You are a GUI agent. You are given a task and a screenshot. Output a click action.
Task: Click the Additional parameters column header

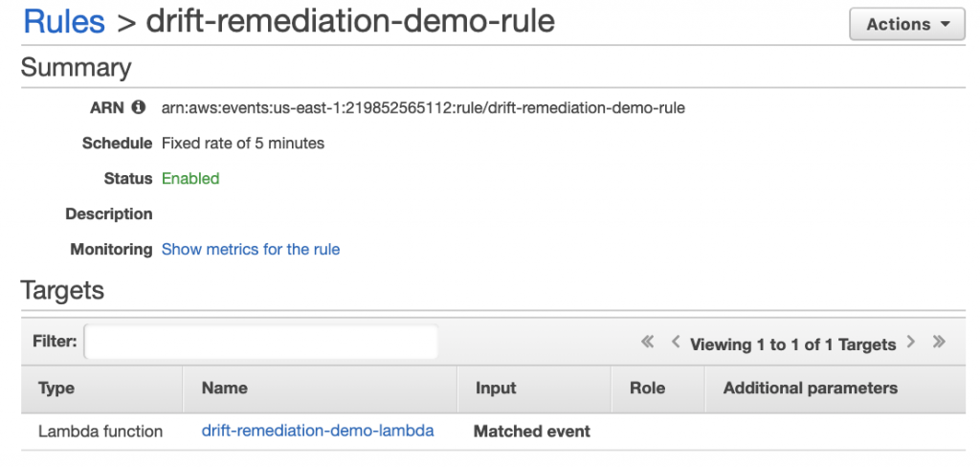[835, 389]
